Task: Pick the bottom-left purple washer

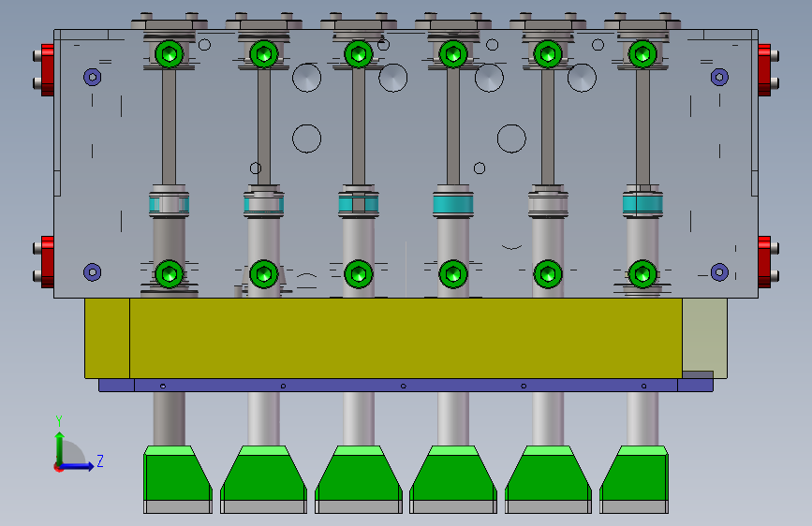Action: (92, 272)
